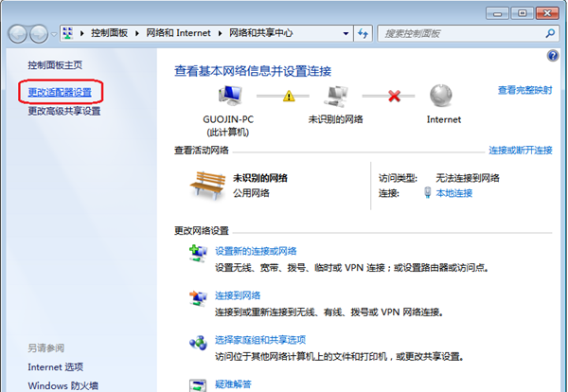The height and width of the screenshot is (392, 568).
Task: Click the yellow warning triangle icon
Action: [289, 96]
